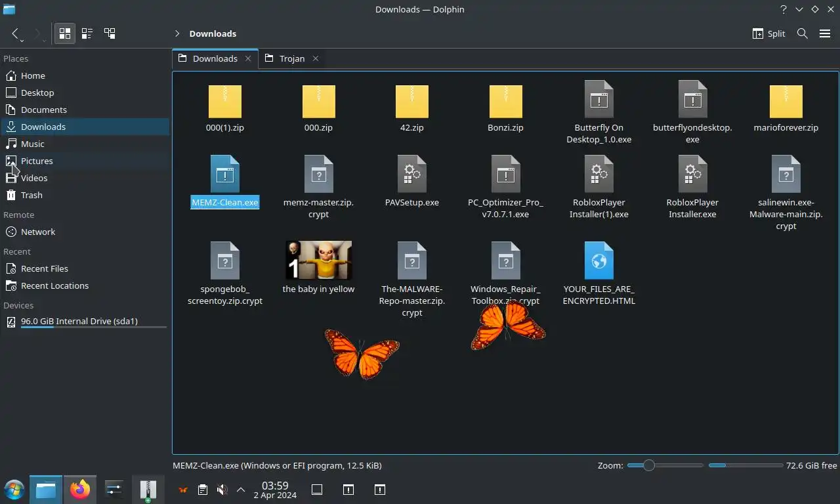
Task: Click the Dolphin file manager taskbar icon
Action: click(x=46, y=490)
